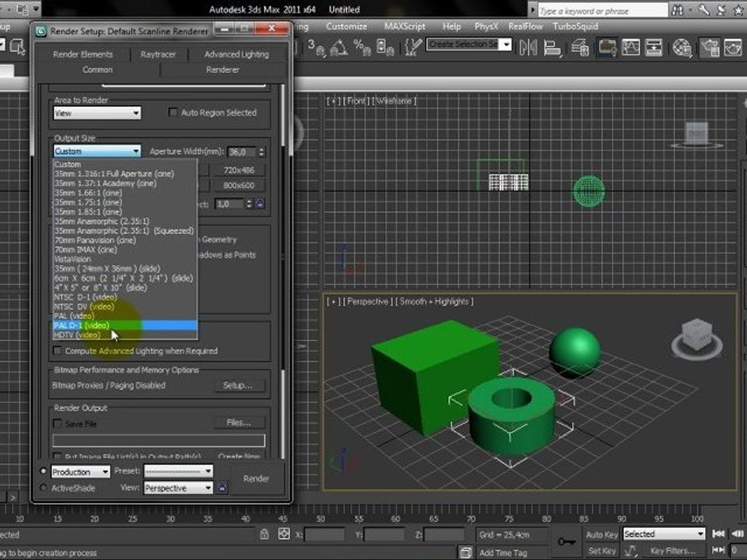Select the Production radio button

pyautogui.click(x=44, y=471)
